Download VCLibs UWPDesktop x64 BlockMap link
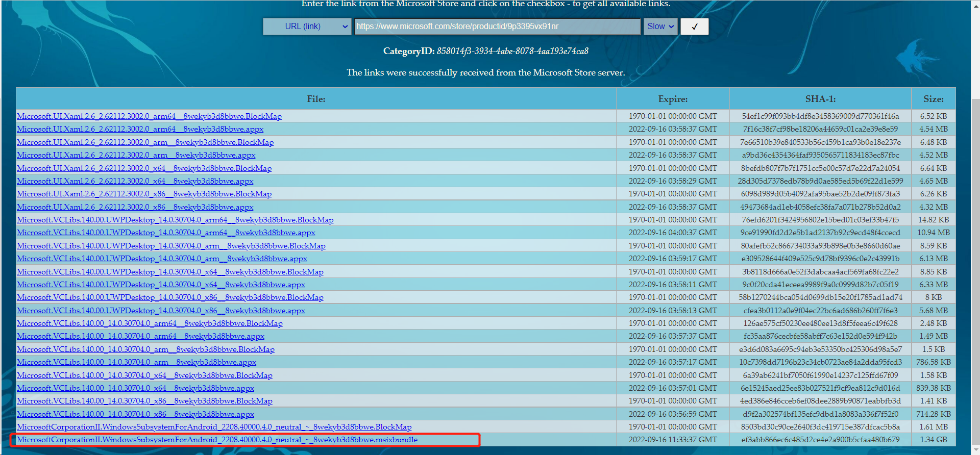The height and width of the screenshot is (455, 980). point(170,272)
